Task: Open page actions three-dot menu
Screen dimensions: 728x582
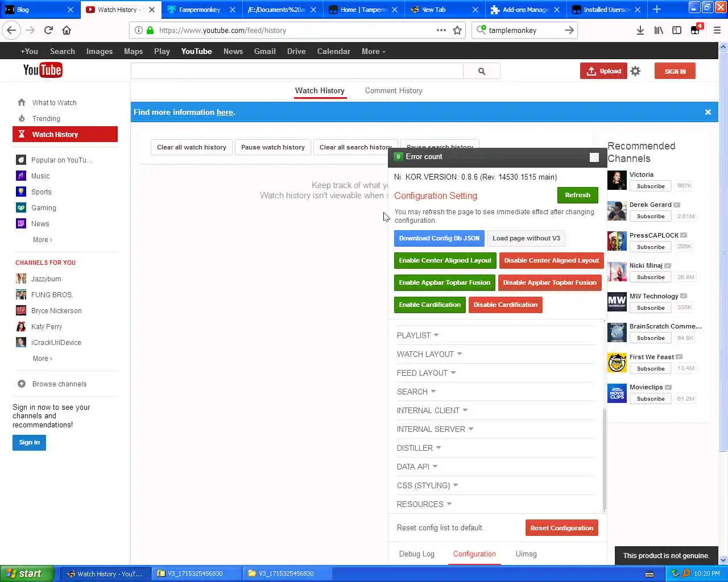Action: pyautogui.click(x=441, y=30)
